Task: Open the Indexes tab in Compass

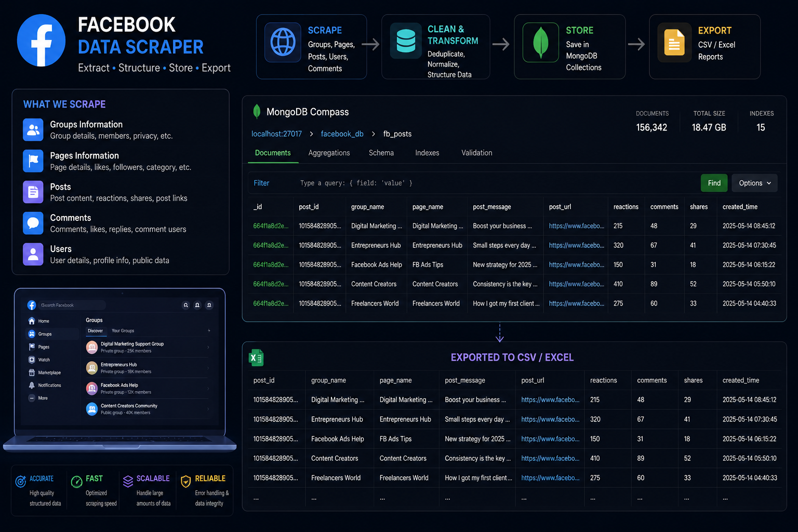Action: tap(427, 153)
